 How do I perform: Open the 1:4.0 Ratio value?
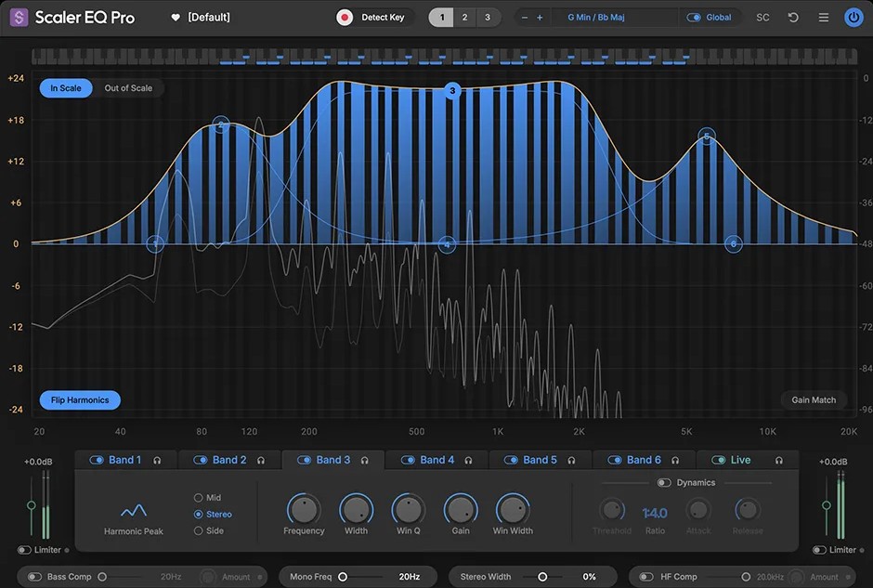pyautogui.click(x=655, y=513)
